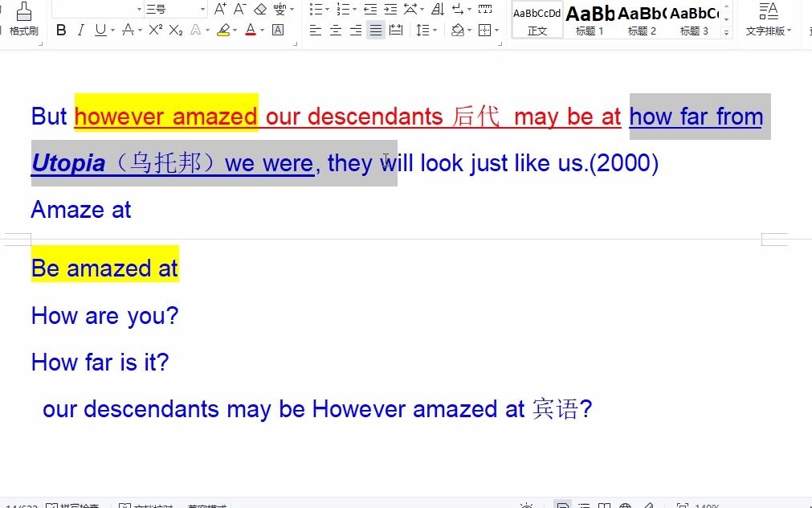The width and height of the screenshot is (812, 508).
Task: Increase paragraph indent
Action: coord(390,10)
